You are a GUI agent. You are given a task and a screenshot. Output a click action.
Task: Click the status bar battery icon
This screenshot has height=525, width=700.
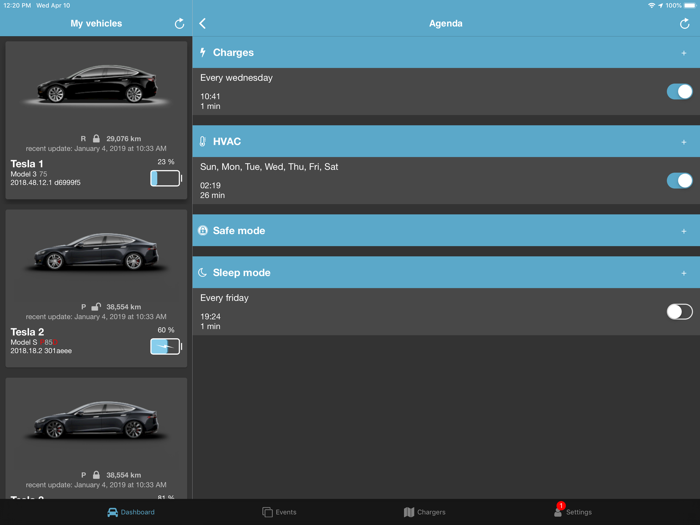[x=690, y=5]
